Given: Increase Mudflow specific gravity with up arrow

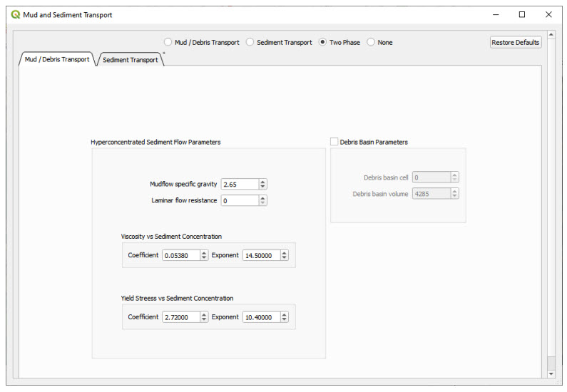Looking at the screenshot, I should 262,181.
